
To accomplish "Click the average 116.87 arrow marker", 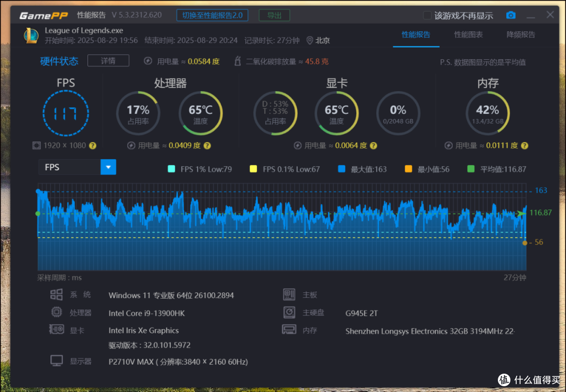I will [x=521, y=213].
